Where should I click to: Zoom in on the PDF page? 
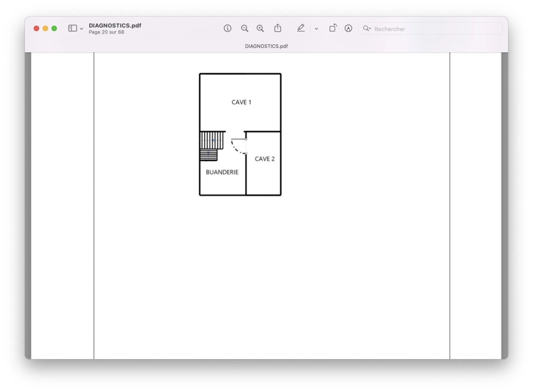[x=260, y=28]
